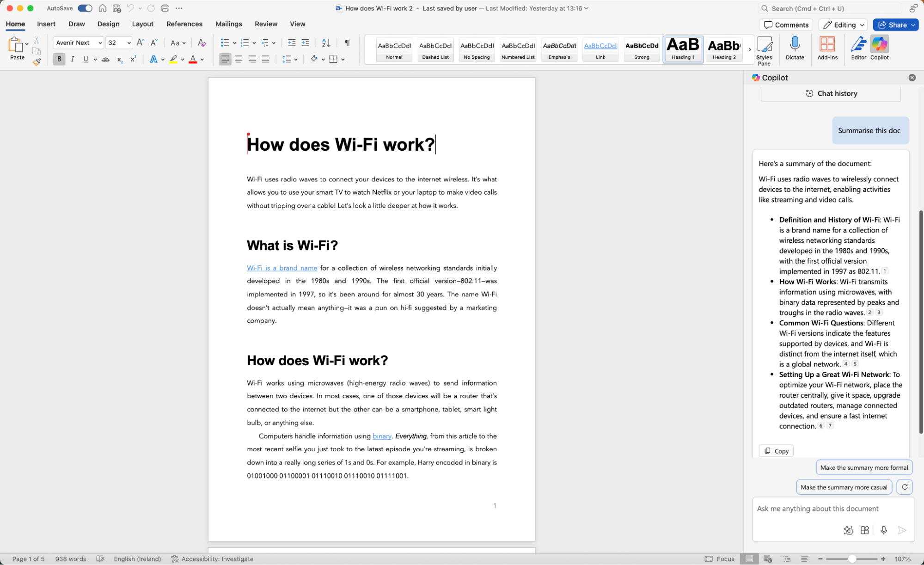
Task: Open the font size dropdown
Action: [128, 43]
